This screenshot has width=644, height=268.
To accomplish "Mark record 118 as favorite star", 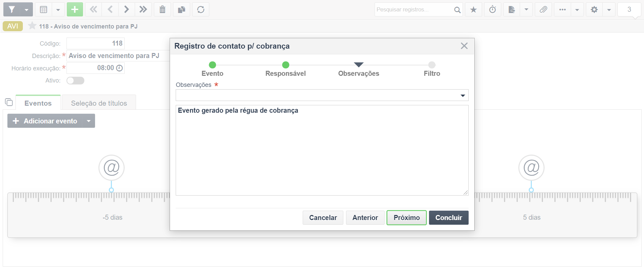I will (32, 26).
